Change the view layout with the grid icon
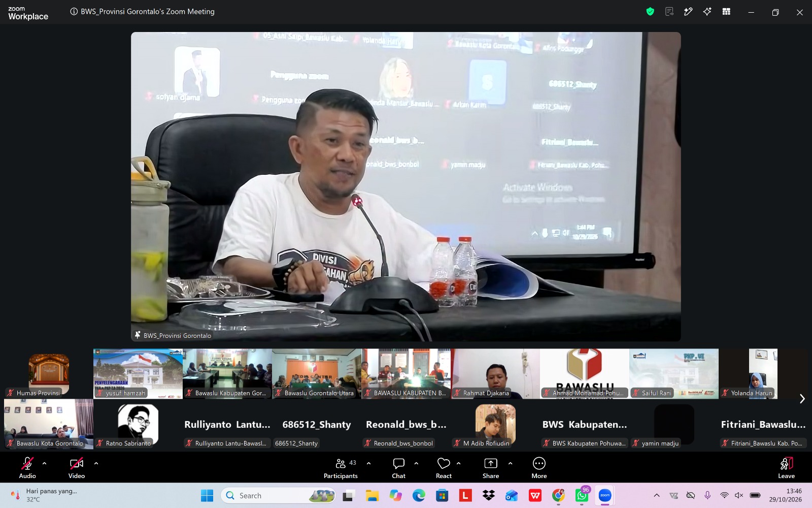This screenshot has height=508, width=812. tap(726, 12)
